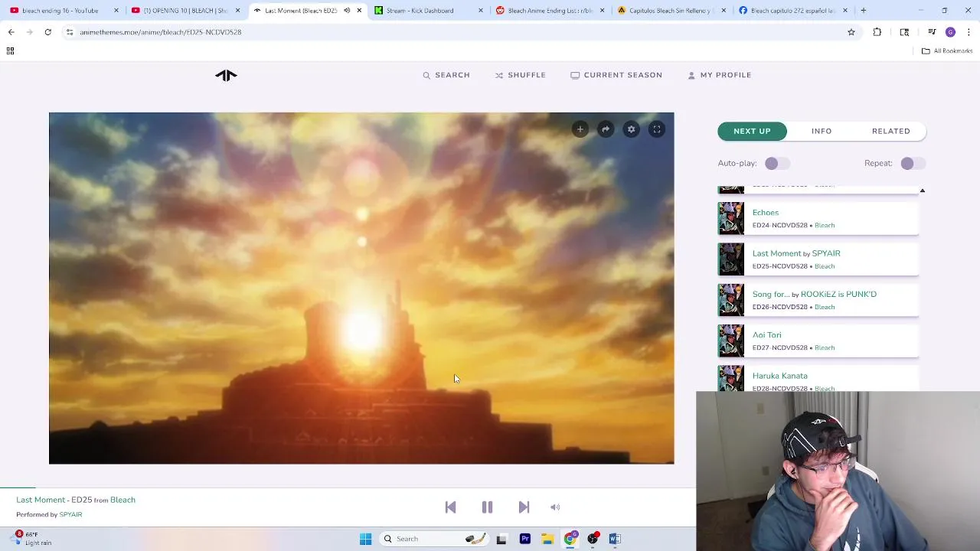This screenshot has height=551, width=980.
Task: Open the media controls icon in Chrome toolbar
Action: [x=932, y=32]
